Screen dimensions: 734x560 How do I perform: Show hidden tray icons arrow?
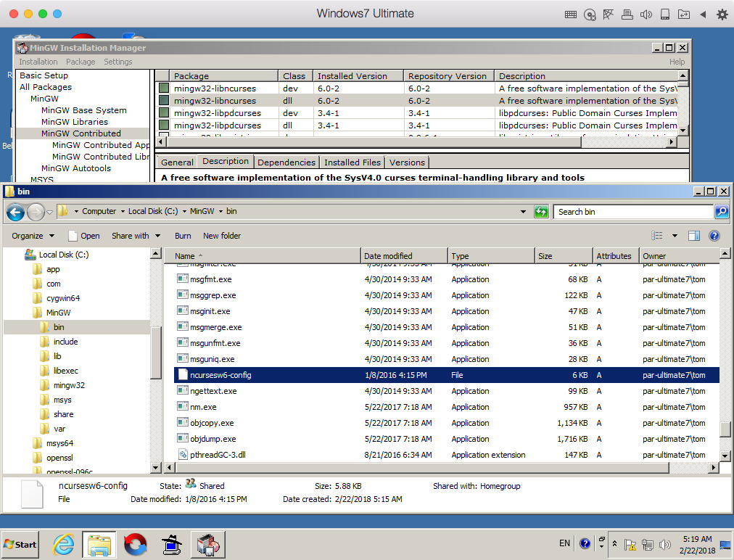(x=614, y=543)
